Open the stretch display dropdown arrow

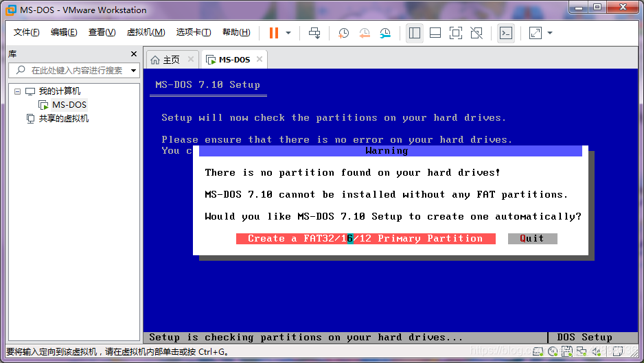550,33
